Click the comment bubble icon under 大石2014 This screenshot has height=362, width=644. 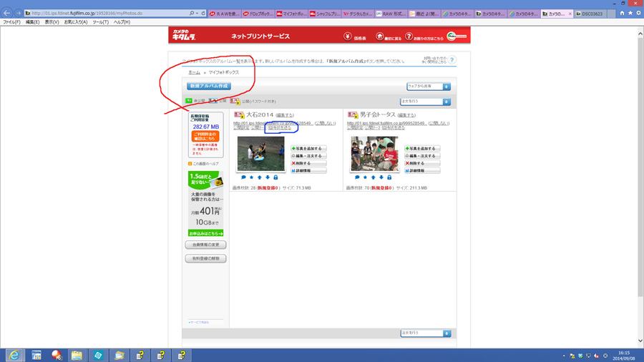243,177
